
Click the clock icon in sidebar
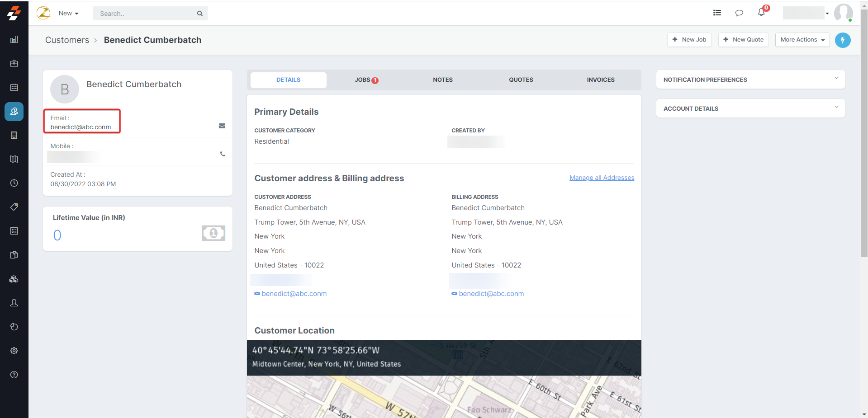[14, 183]
